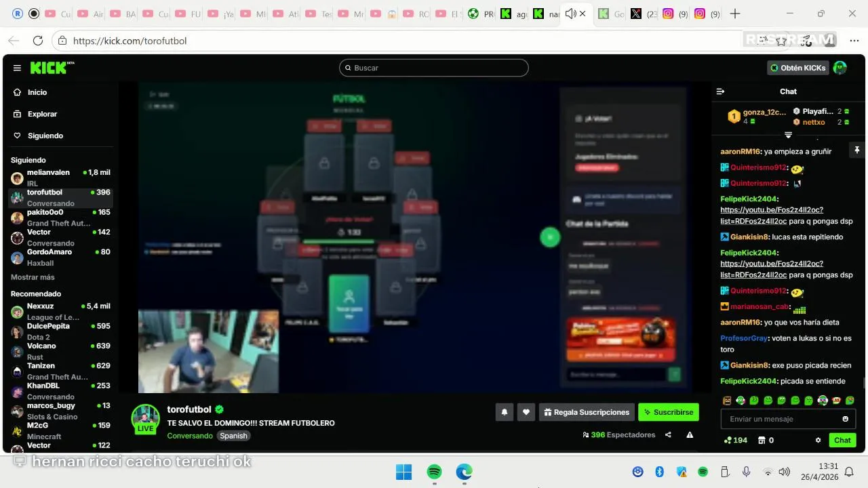Click the Buscar search field
This screenshot has width=868, height=488.
coord(433,68)
